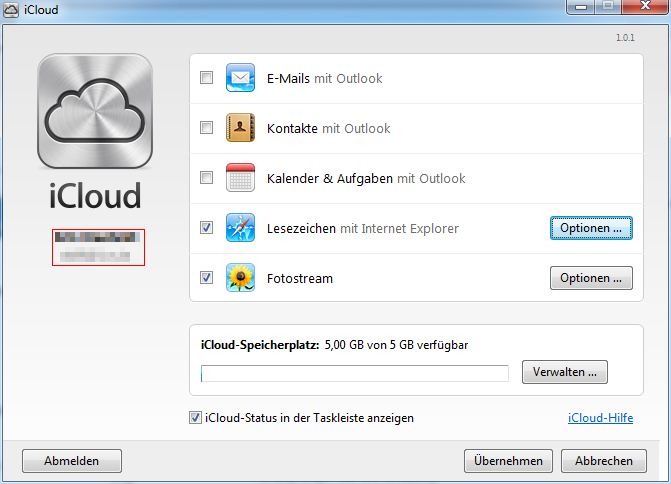The image size is (671, 484).
Task: Uncheck Lesezeichen mit Internet Explorer
Action: click(x=207, y=228)
